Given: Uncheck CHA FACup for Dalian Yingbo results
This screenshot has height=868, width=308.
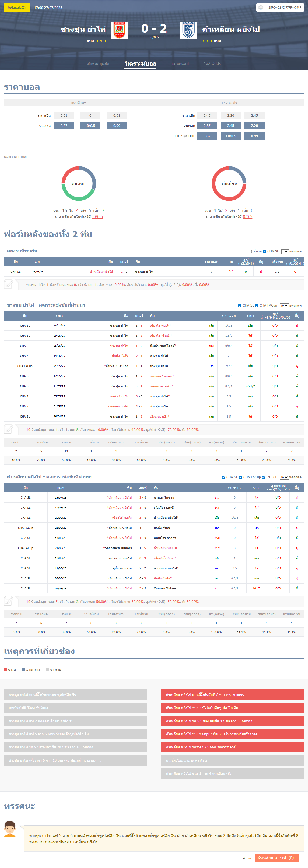Looking at the screenshot, I should tap(240, 478).
